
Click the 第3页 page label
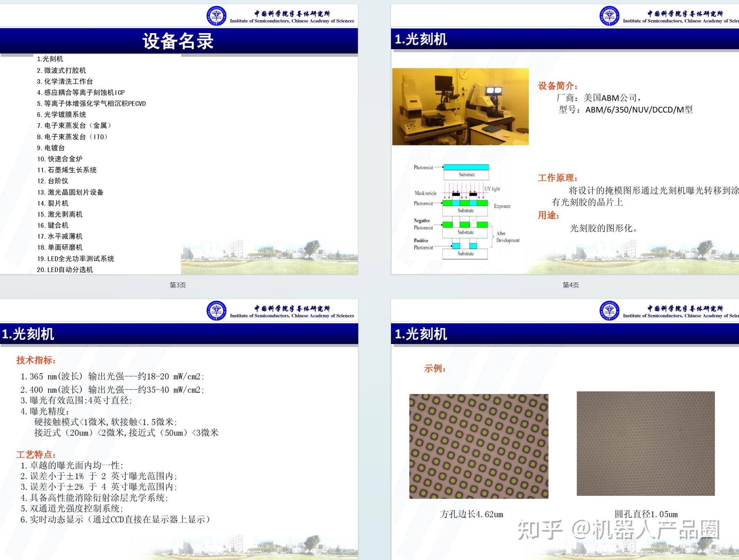tap(178, 285)
